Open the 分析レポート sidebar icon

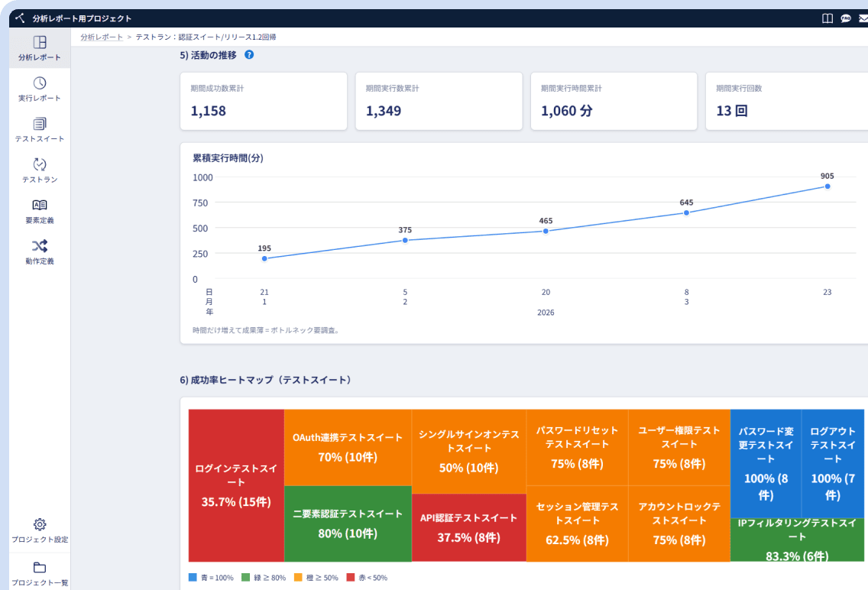(x=39, y=43)
